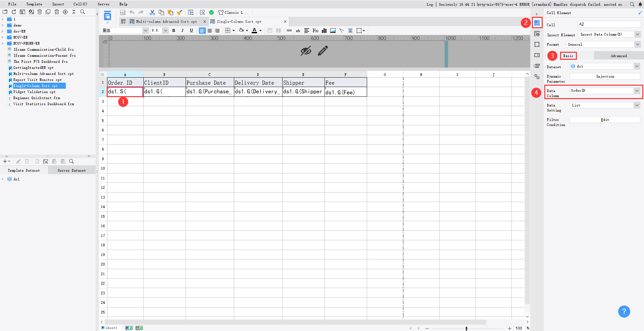
Task: Select the Format Painter tool
Action: click(180, 12)
